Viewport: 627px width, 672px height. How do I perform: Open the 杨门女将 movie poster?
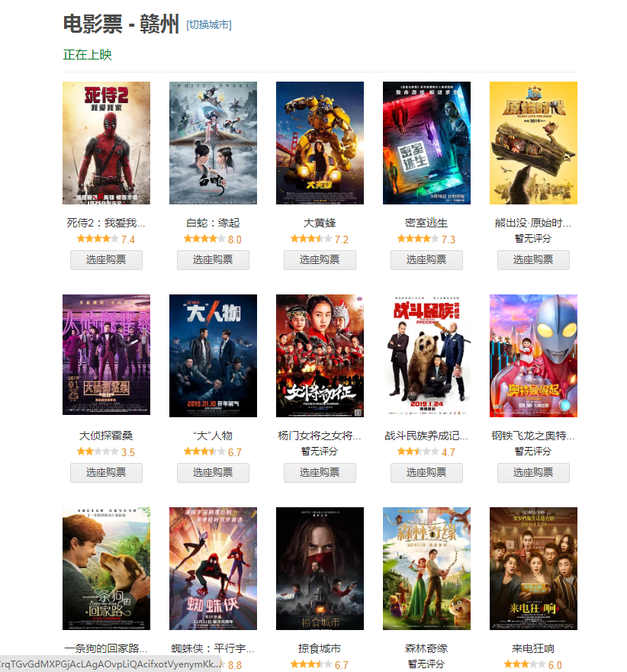320,355
